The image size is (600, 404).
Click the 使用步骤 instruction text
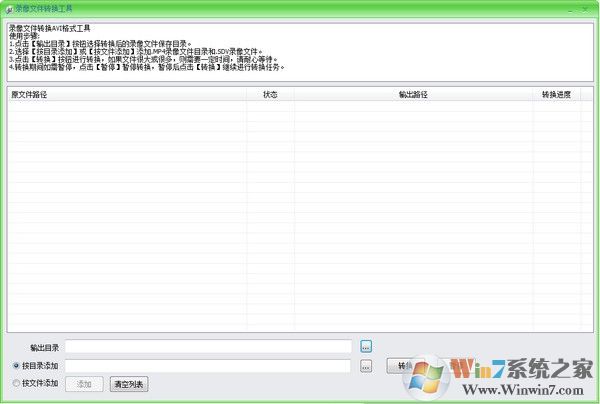24,36
